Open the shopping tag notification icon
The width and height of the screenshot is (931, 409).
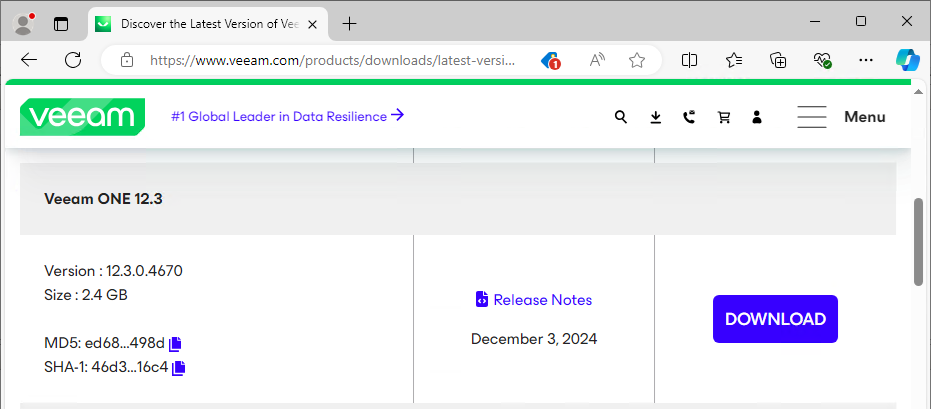tap(550, 61)
